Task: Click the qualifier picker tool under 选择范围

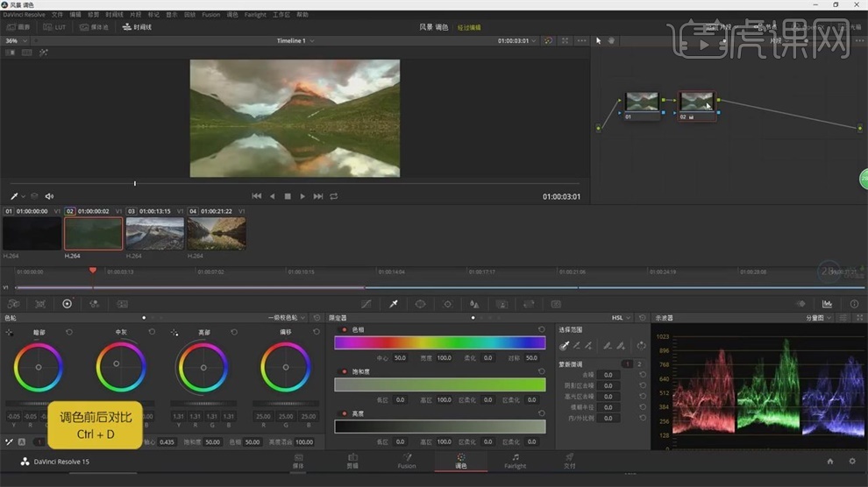Action: (564, 346)
